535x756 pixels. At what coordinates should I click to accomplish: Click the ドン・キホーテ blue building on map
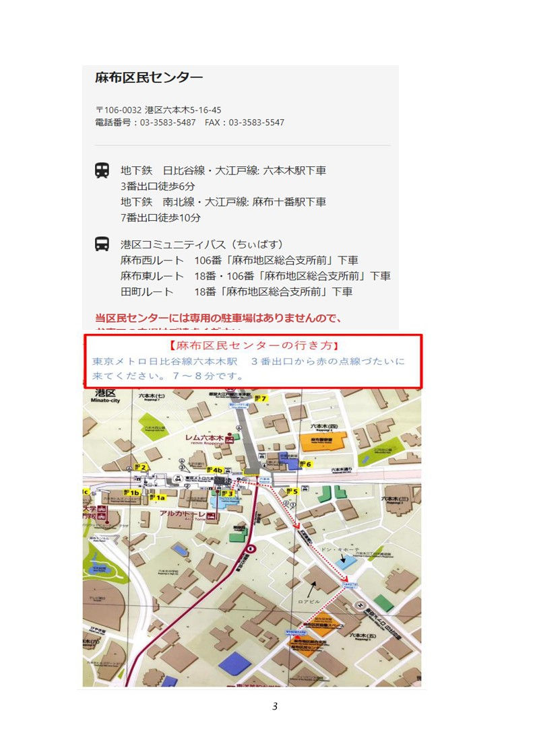pyautogui.click(x=347, y=560)
